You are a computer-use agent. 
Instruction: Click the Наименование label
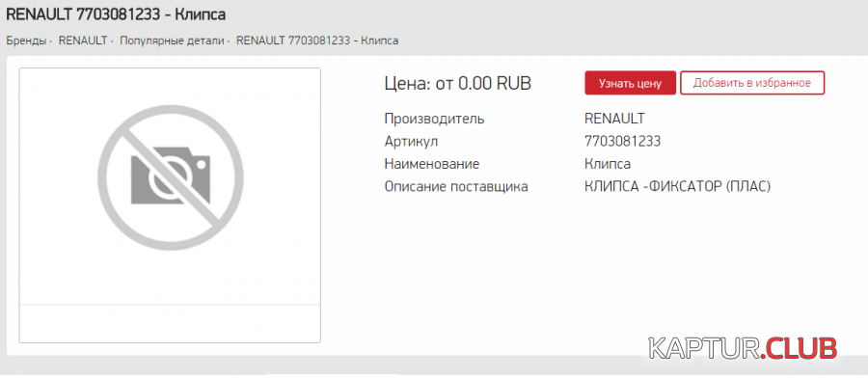pos(432,164)
